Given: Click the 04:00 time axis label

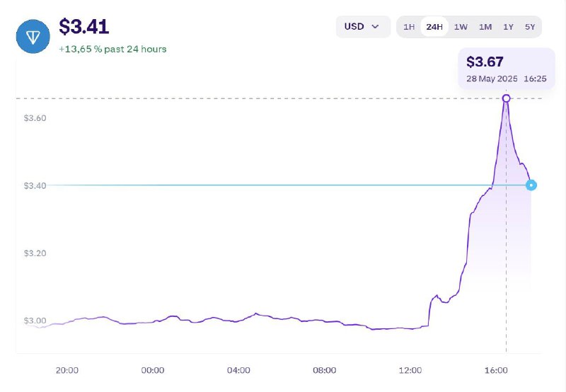Looking at the screenshot, I should pos(238,370).
